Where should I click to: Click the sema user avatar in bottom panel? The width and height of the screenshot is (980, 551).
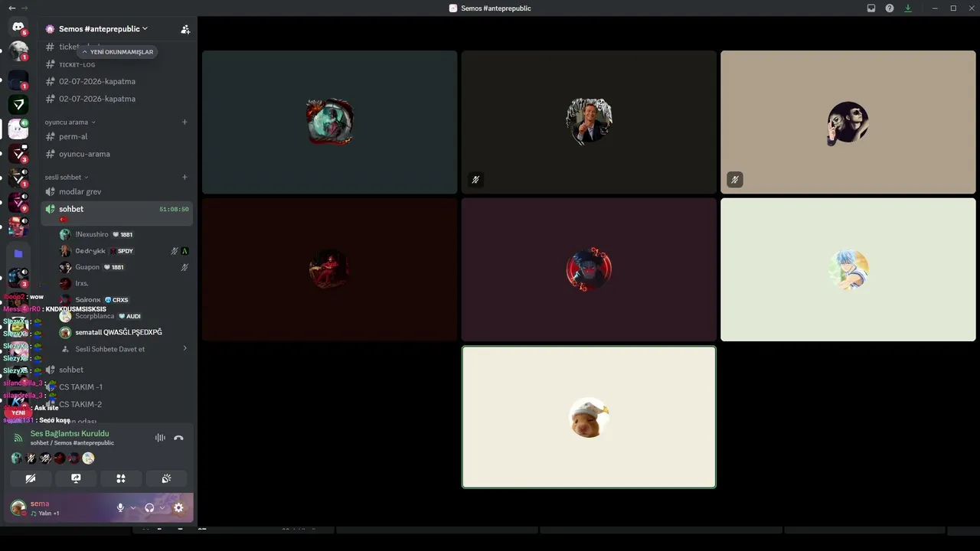pos(18,507)
